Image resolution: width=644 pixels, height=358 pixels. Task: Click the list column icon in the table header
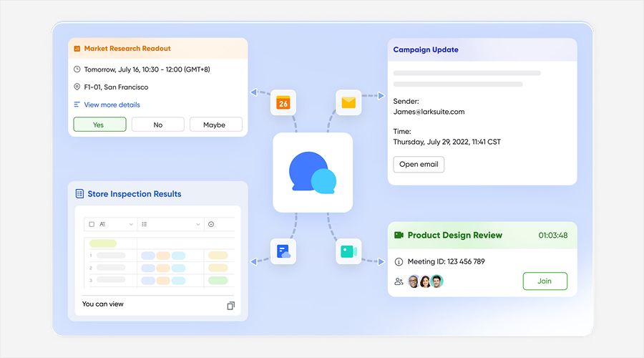click(x=144, y=224)
